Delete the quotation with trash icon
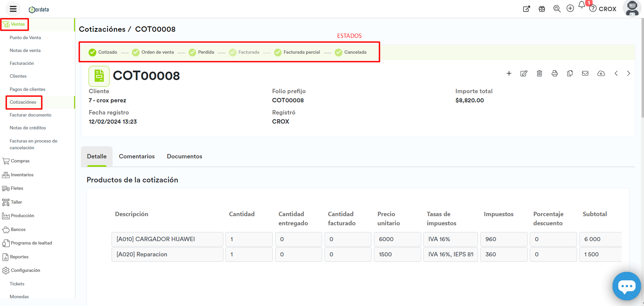Screen dimensions: 644x306 pos(539,74)
